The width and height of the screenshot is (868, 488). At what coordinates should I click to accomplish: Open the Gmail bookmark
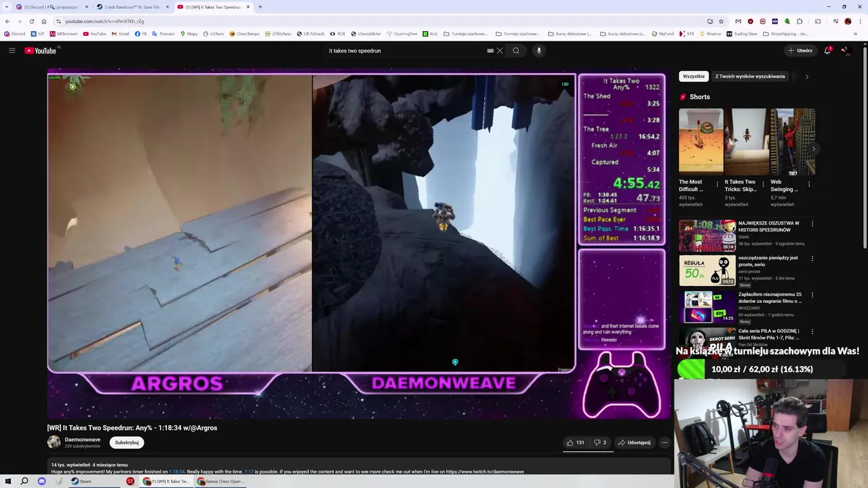point(120,33)
